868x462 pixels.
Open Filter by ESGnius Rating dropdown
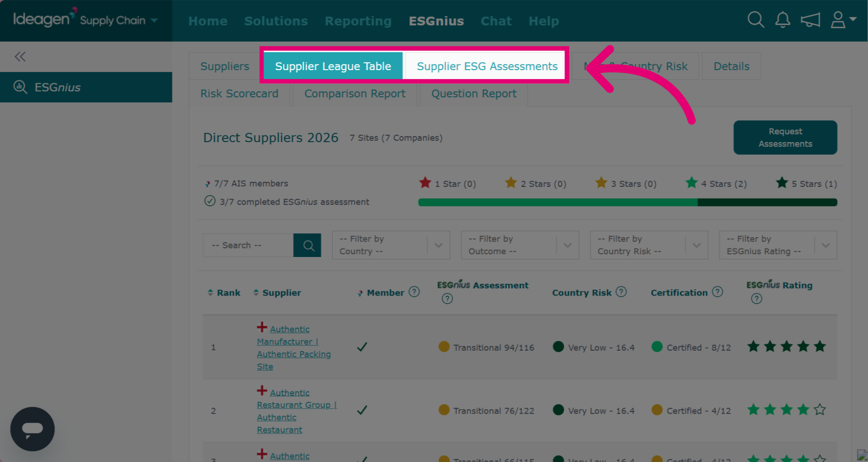[778, 245]
